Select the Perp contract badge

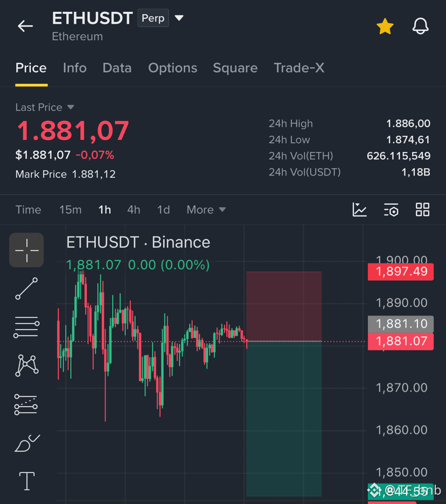(x=153, y=18)
